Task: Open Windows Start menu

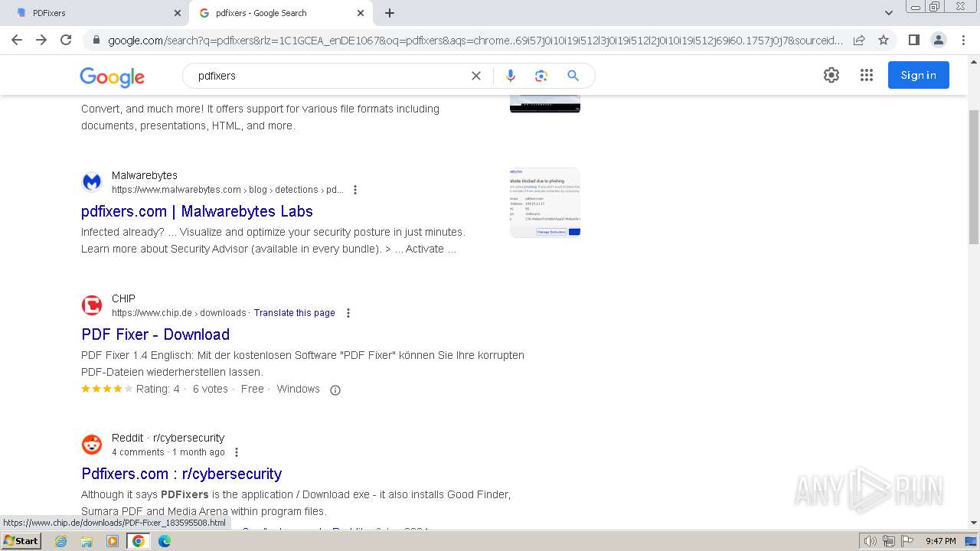Action: pos(21,541)
